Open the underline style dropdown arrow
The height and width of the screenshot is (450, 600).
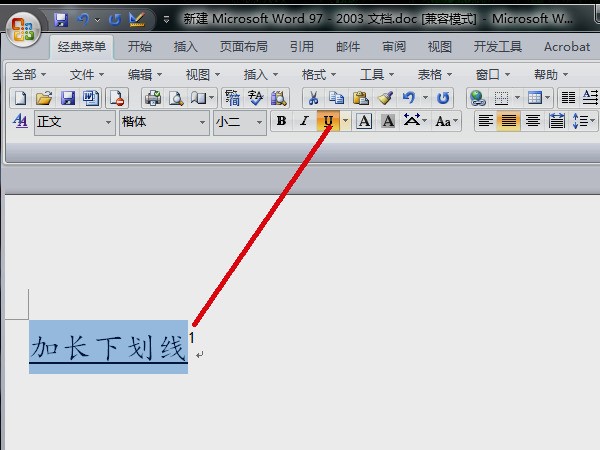tap(345, 121)
